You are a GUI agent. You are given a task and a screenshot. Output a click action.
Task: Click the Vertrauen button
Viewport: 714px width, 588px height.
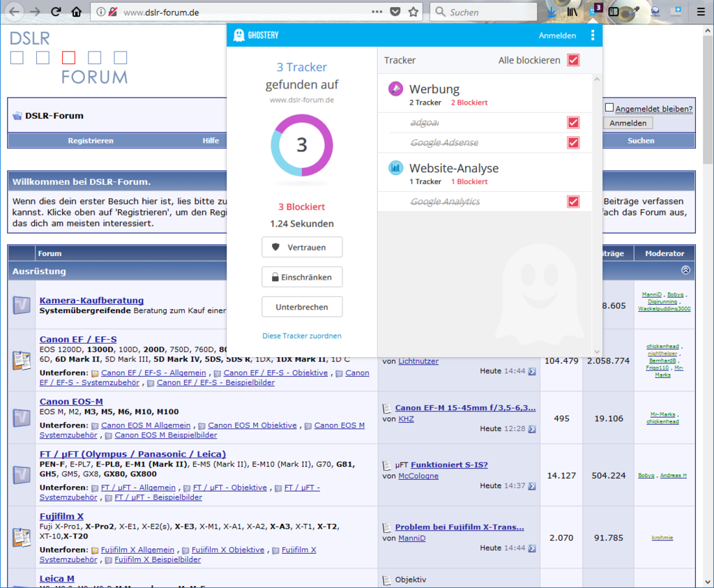point(302,248)
